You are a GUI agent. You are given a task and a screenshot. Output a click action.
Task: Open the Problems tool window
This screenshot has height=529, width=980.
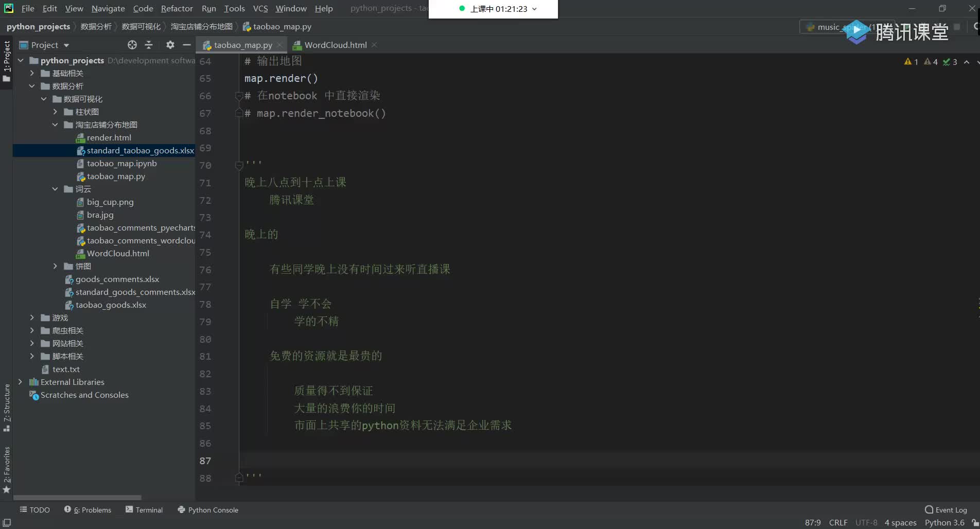point(87,510)
